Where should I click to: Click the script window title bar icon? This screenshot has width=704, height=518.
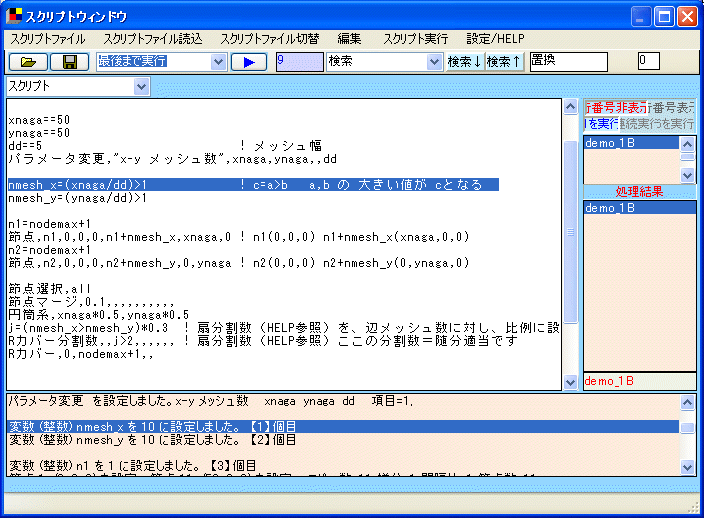point(14,16)
